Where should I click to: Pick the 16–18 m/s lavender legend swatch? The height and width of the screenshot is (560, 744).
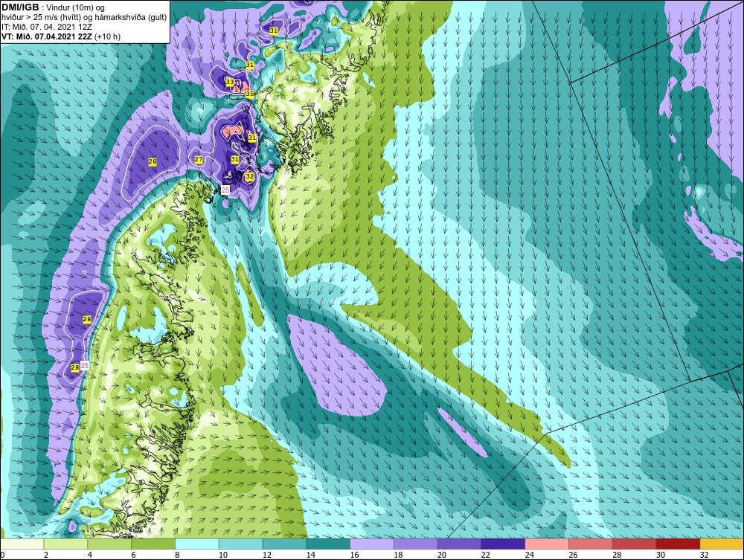372,544
